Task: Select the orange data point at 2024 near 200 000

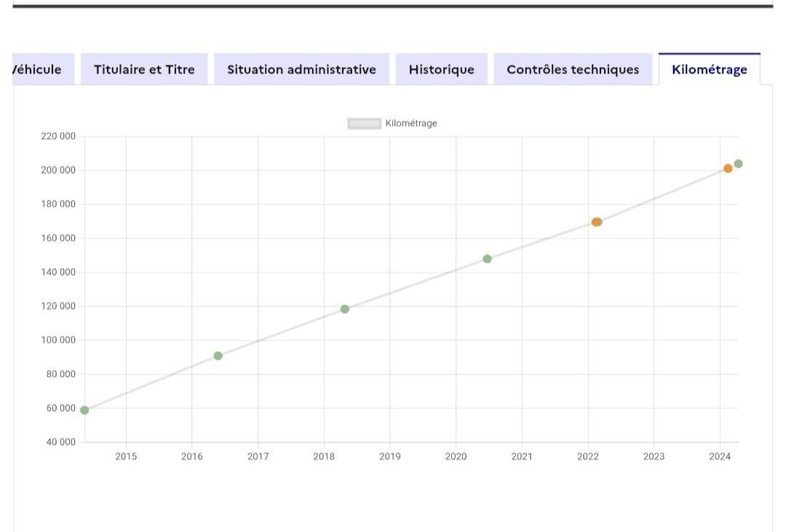Action: click(x=728, y=168)
